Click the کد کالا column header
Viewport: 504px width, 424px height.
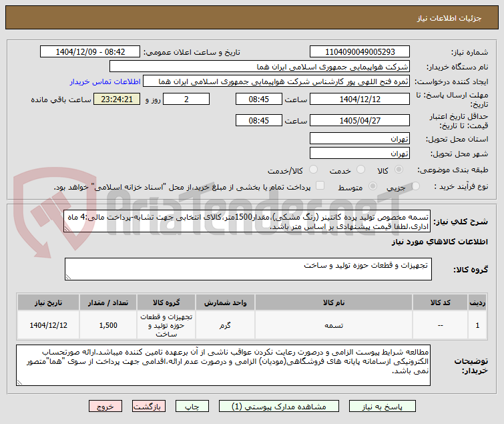click(440, 302)
